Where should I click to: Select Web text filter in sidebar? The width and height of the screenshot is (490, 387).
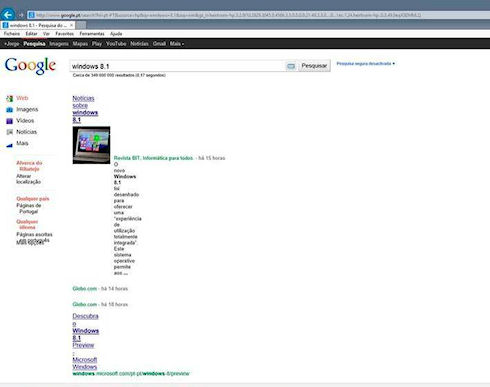point(22,98)
